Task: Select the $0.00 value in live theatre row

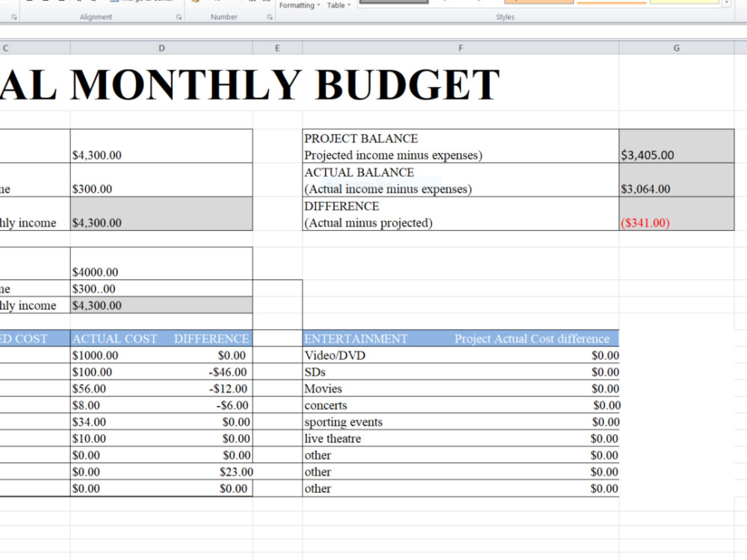Action: (x=604, y=438)
